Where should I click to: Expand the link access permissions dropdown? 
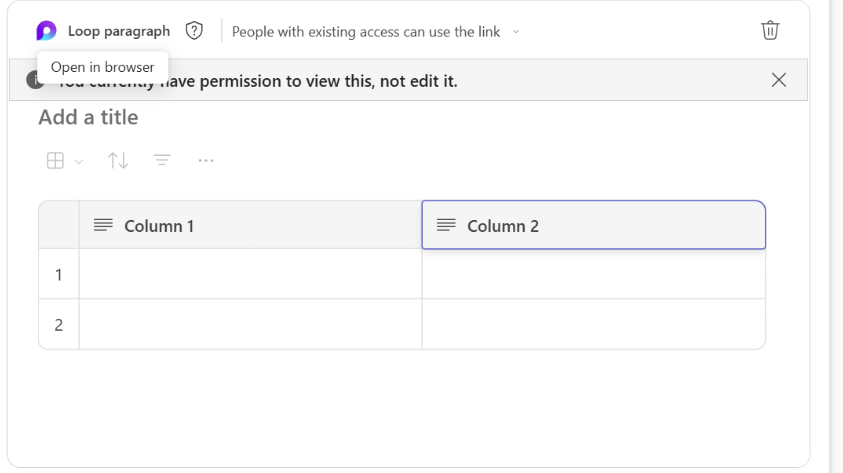tap(516, 32)
